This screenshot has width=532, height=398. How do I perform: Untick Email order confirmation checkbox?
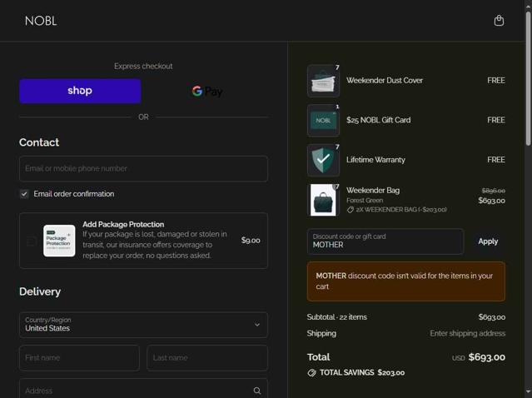tap(24, 194)
